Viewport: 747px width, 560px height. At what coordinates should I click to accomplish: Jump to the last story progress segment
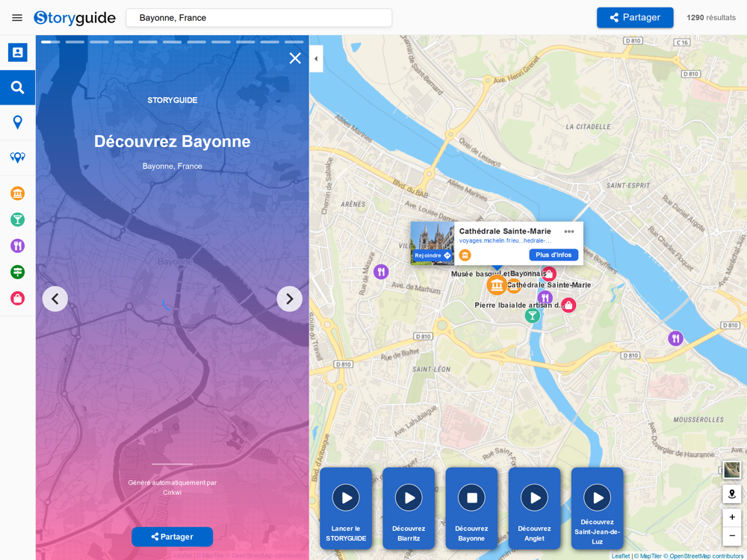tap(294, 42)
